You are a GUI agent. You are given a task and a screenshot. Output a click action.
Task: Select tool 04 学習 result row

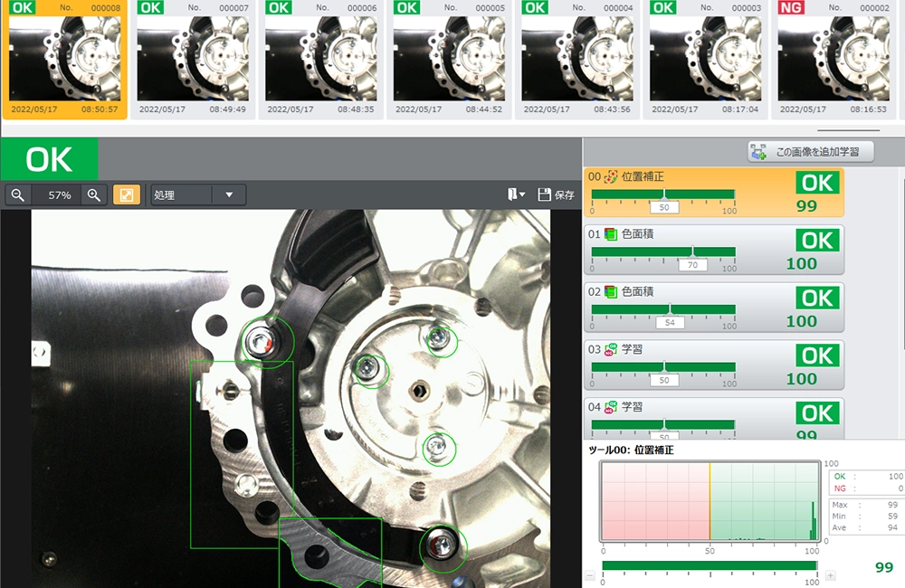click(714, 418)
